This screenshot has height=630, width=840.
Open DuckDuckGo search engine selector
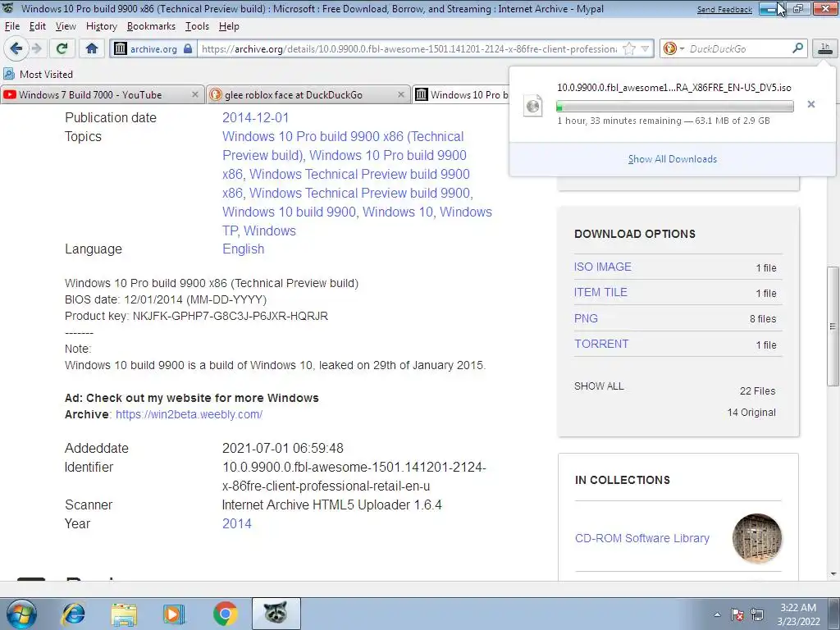(673, 48)
